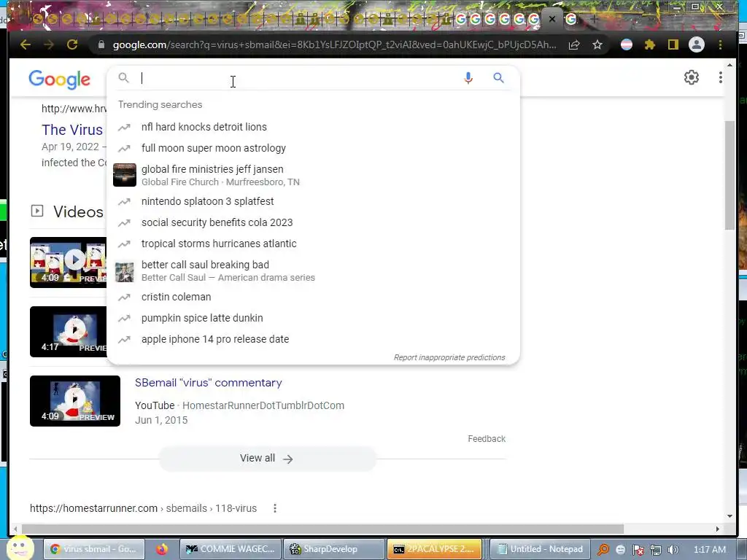
Task: Click the vertical scrollbar thumb
Action: [x=729, y=175]
